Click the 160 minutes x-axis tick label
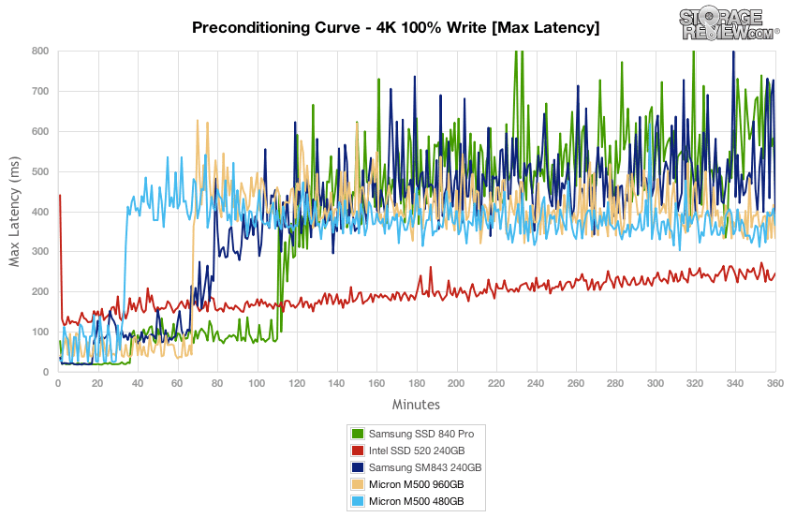 tap(376, 383)
